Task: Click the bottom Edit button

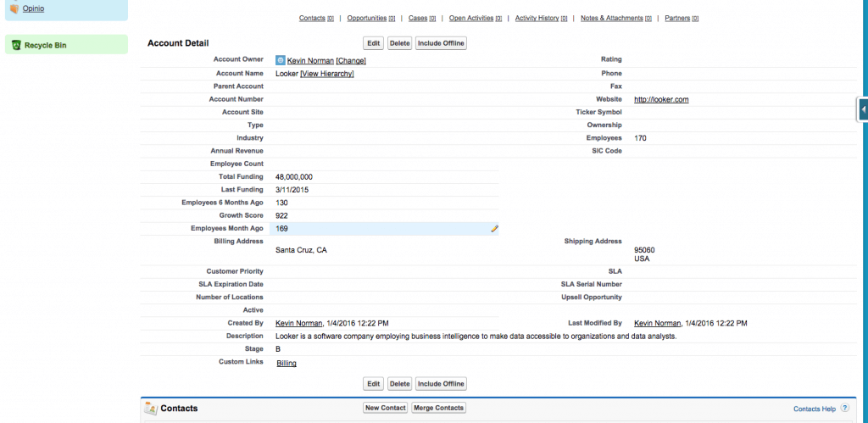Action: point(374,384)
